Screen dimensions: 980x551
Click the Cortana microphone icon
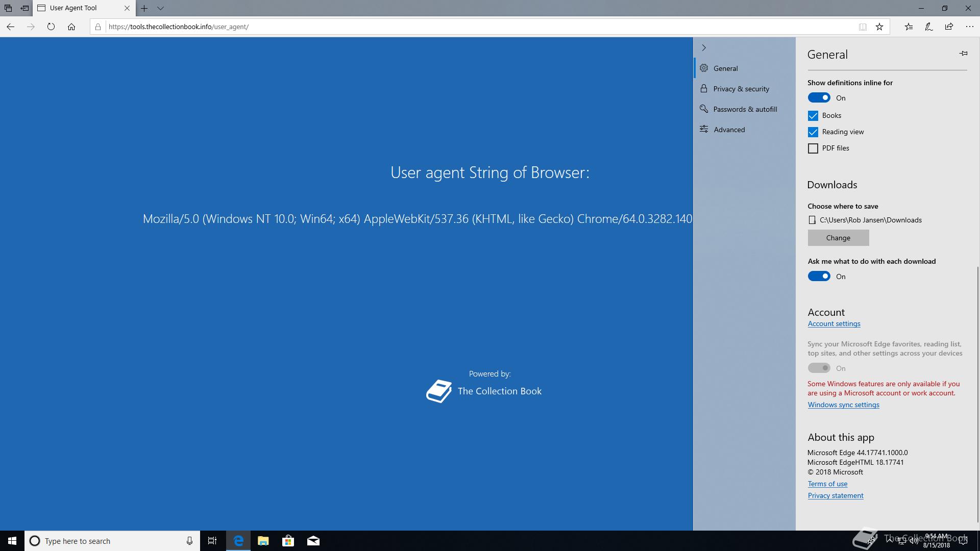189,541
